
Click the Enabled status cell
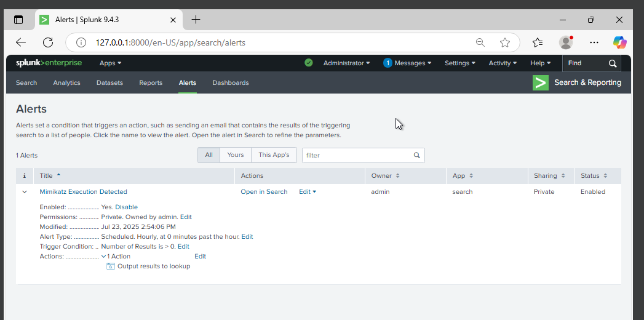click(x=593, y=192)
